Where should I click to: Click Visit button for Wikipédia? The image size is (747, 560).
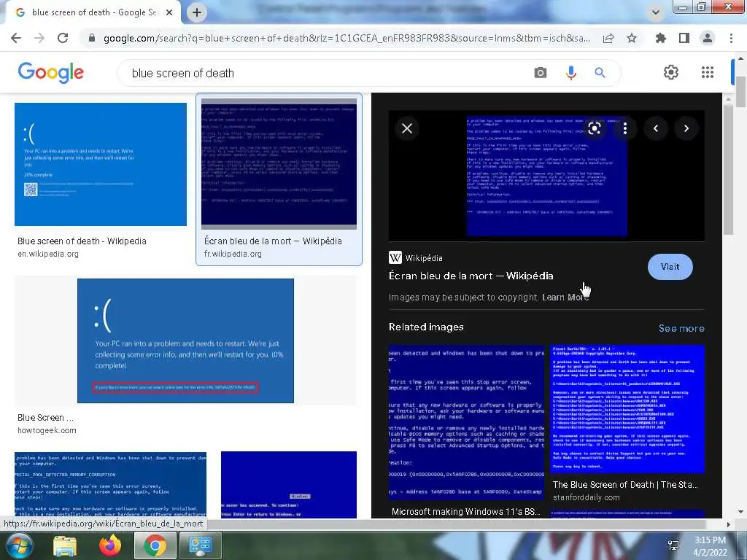[670, 267]
